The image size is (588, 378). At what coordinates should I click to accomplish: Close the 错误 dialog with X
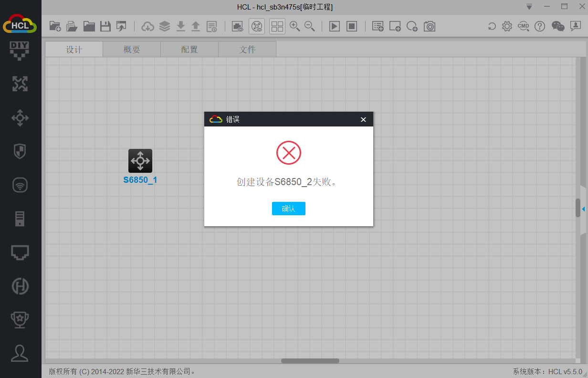pyautogui.click(x=363, y=119)
